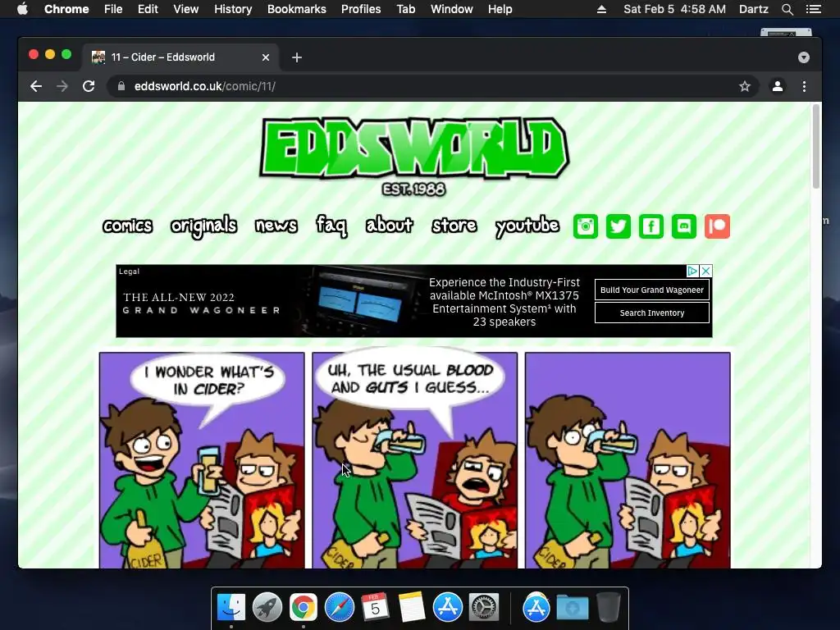Open the about page
Screen dimensions: 840x630
click(389, 225)
